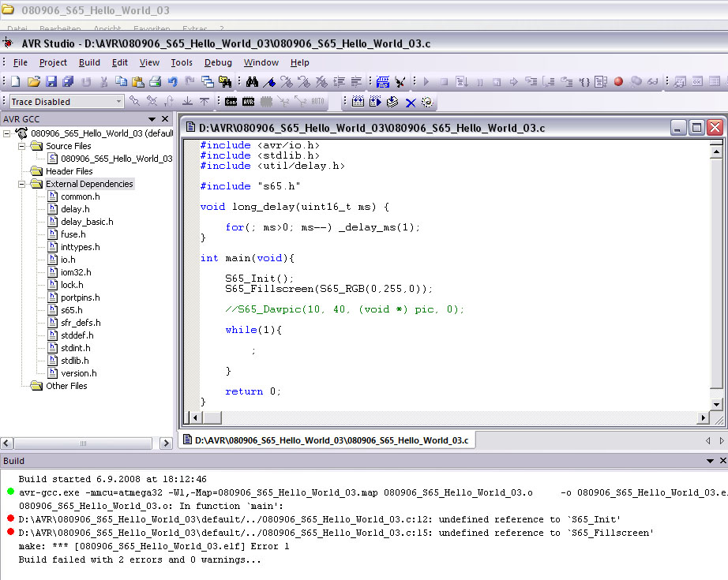Click the cascading windows icon
The image size is (728, 580).
click(x=208, y=81)
